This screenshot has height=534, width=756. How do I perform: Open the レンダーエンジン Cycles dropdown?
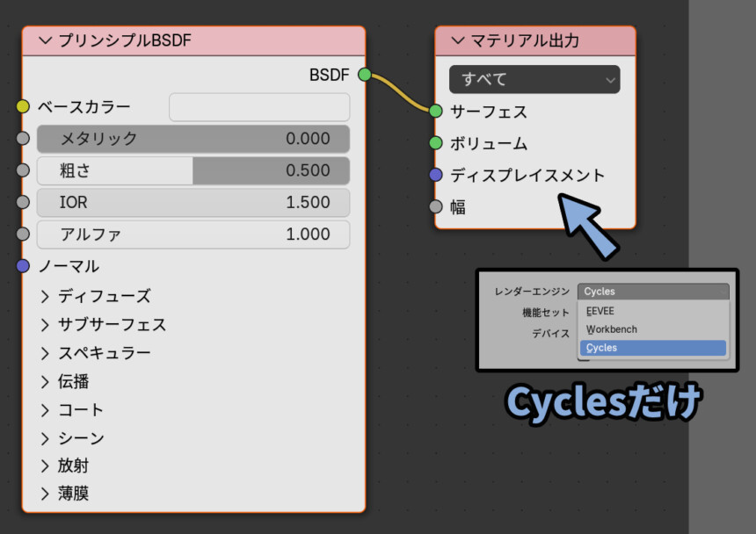click(x=653, y=292)
